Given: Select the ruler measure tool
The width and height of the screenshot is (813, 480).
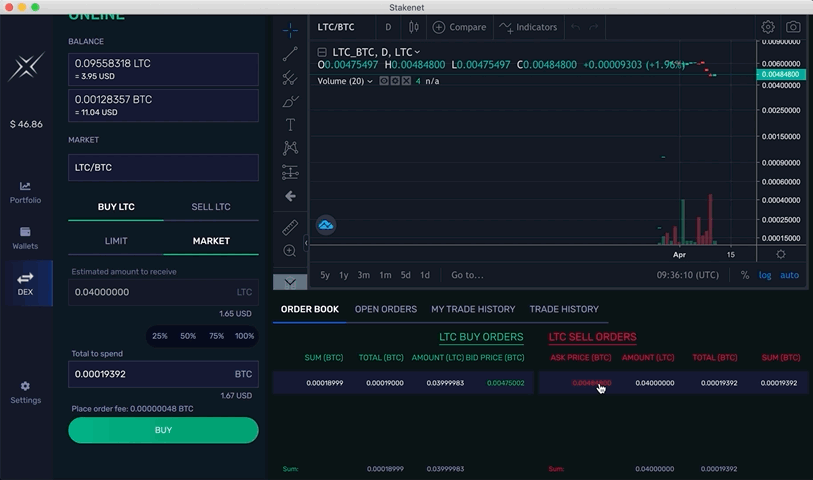Looking at the screenshot, I should (x=290, y=227).
